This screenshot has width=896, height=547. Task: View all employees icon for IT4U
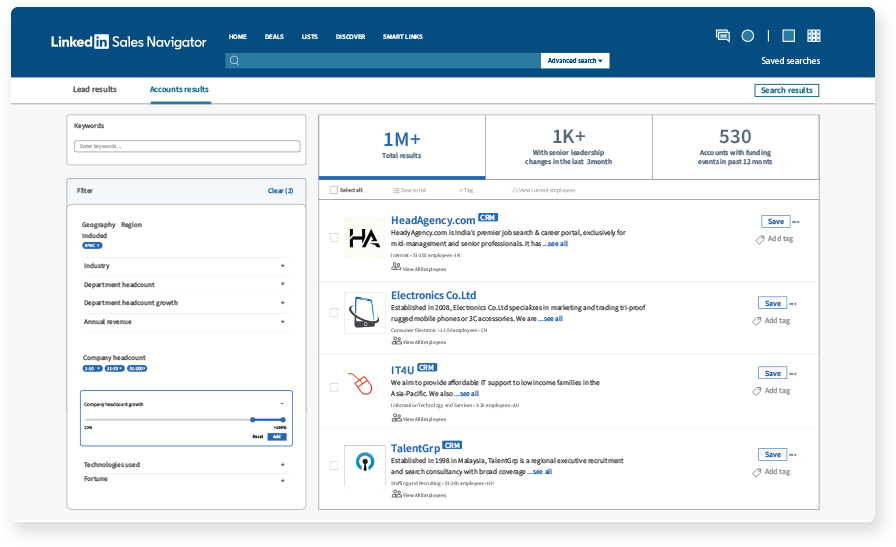[x=396, y=418]
